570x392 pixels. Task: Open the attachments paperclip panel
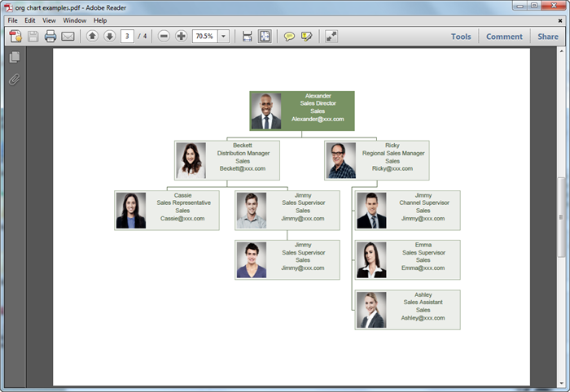[x=15, y=80]
